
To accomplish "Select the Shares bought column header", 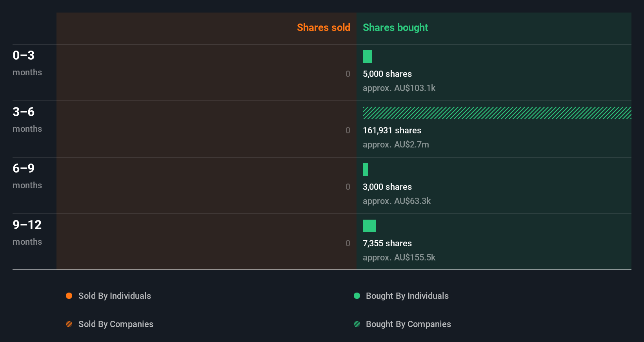I will point(395,27).
